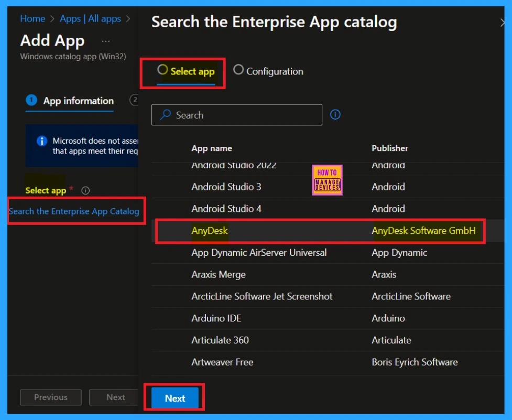Click the AnyDesk Software GmbH publisher cell
512x420 pixels.
tap(423, 231)
